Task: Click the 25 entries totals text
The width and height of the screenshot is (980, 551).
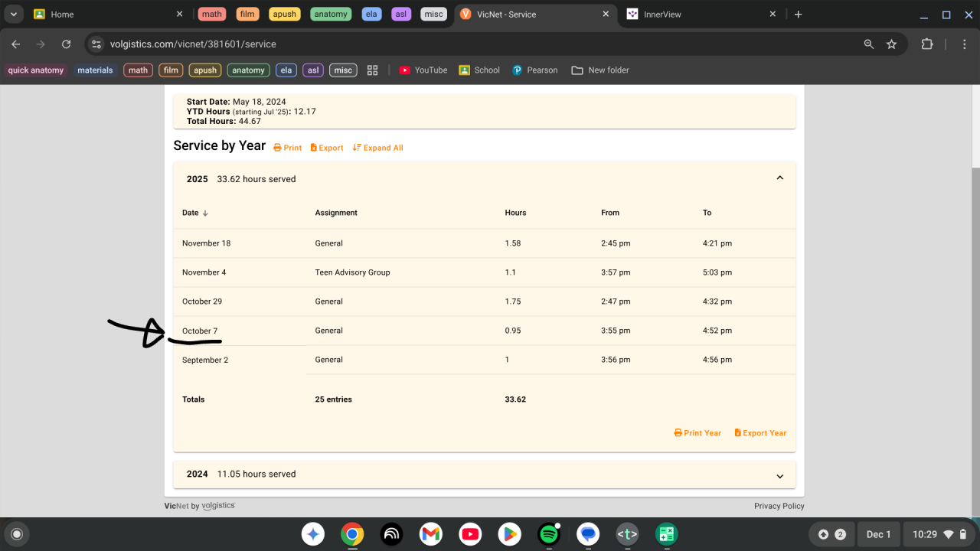Action: [333, 399]
